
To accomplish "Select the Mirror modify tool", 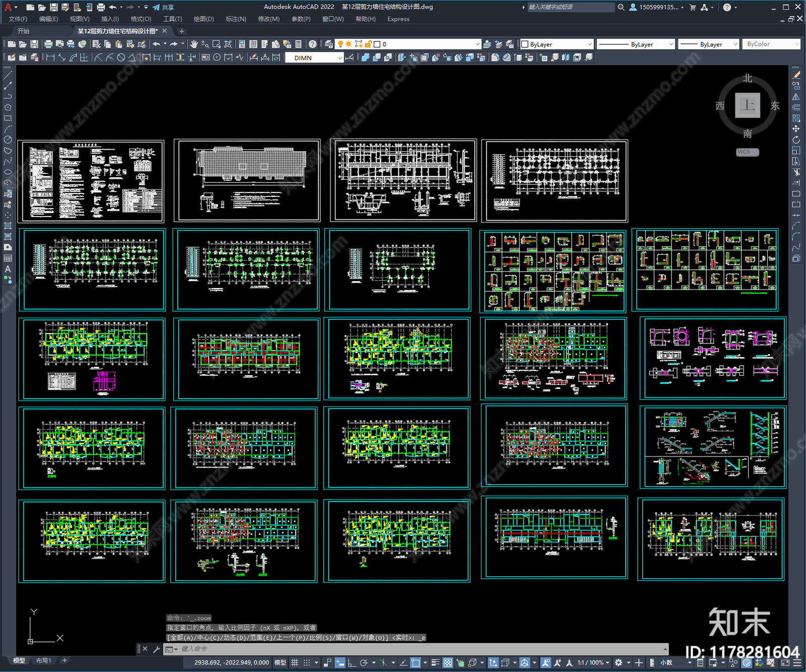I will [796, 97].
